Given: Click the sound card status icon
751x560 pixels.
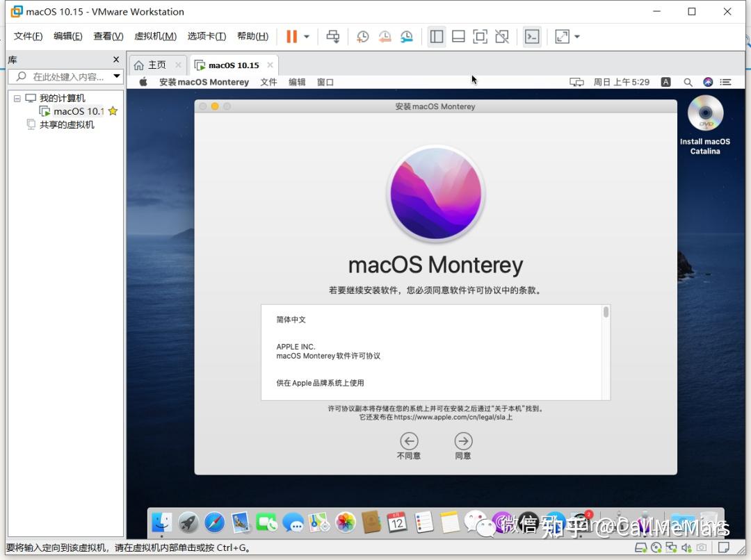Looking at the screenshot, I should tap(686, 547).
